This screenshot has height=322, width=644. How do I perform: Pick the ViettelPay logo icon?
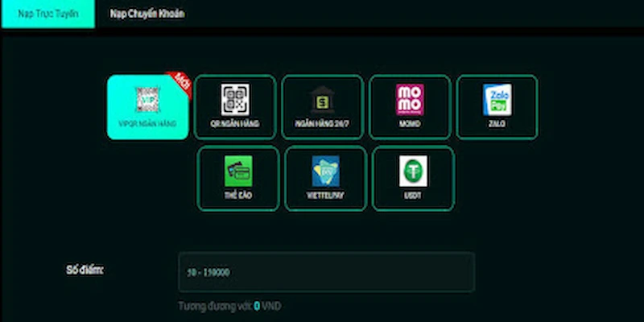click(326, 171)
